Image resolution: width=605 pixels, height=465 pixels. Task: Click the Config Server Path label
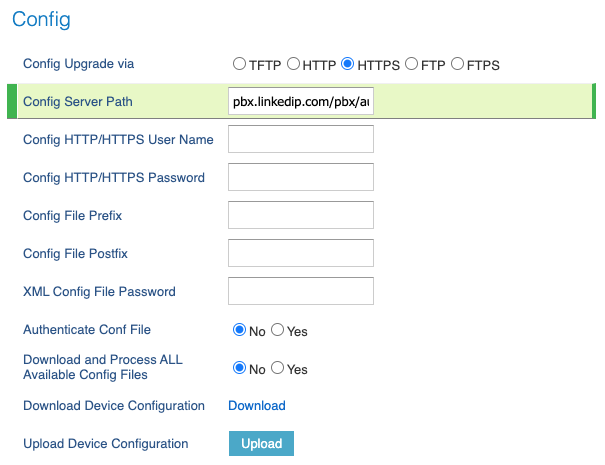(78, 101)
